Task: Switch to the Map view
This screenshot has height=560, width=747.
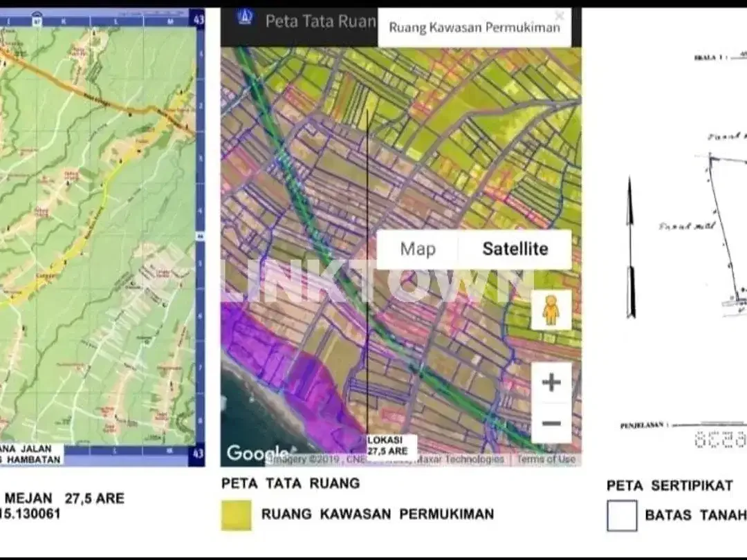Action: [x=418, y=249]
